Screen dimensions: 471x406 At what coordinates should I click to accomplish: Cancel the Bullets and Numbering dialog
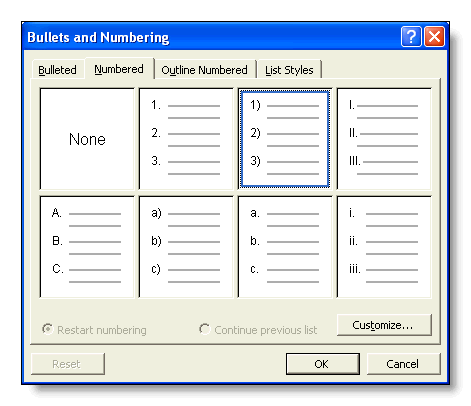coord(403,364)
